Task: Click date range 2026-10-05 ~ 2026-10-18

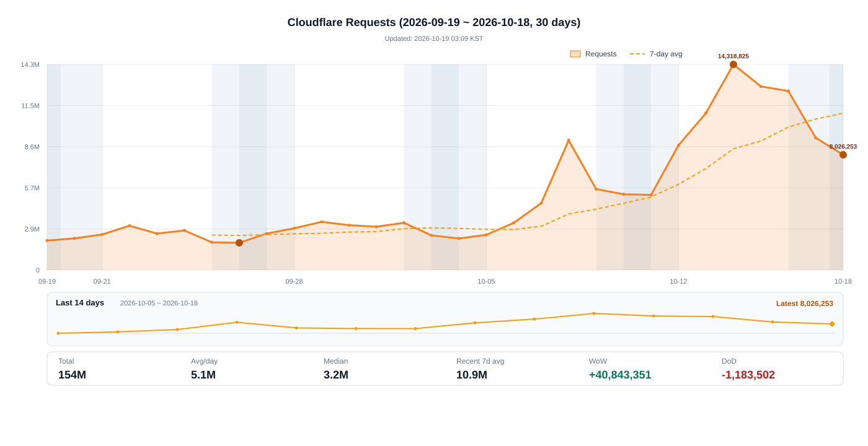Action: (159, 303)
